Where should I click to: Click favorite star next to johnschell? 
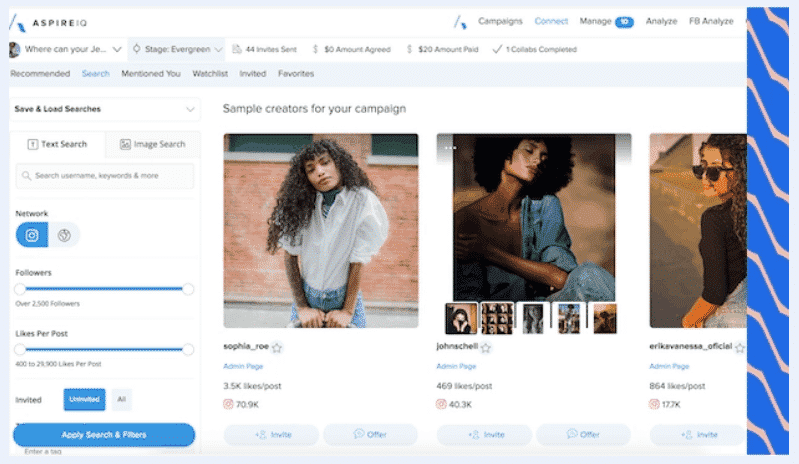pyautogui.click(x=486, y=348)
